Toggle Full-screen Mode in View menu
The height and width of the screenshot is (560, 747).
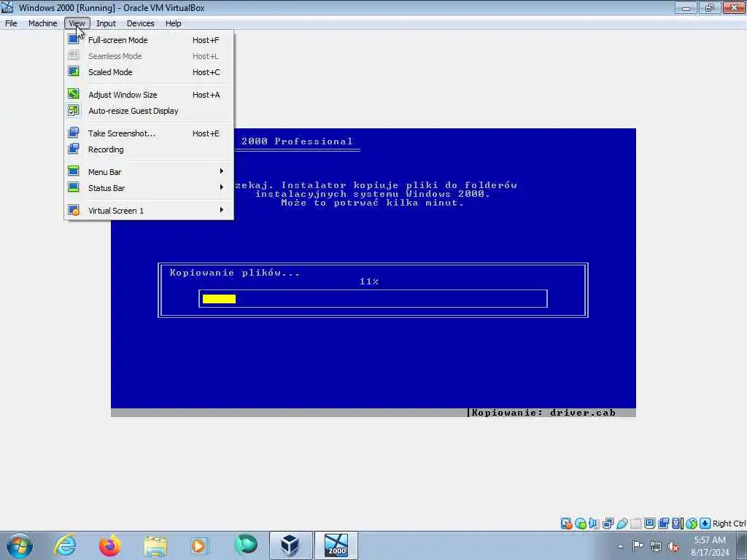pos(149,40)
